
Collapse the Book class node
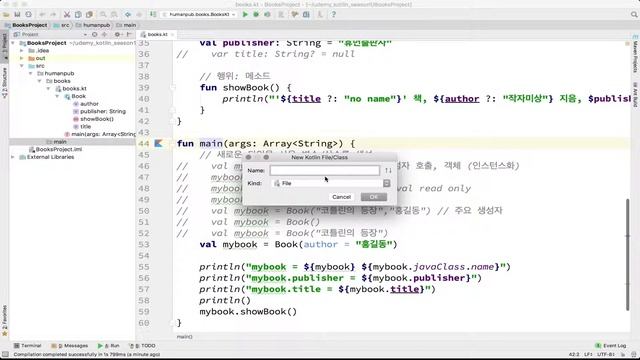57,96
